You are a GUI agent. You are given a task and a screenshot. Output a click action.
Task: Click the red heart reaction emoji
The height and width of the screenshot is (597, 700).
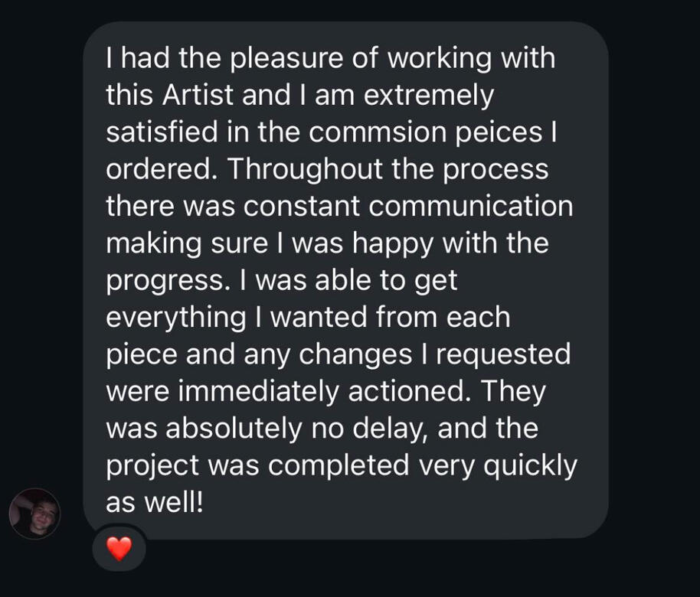pyautogui.click(x=119, y=548)
